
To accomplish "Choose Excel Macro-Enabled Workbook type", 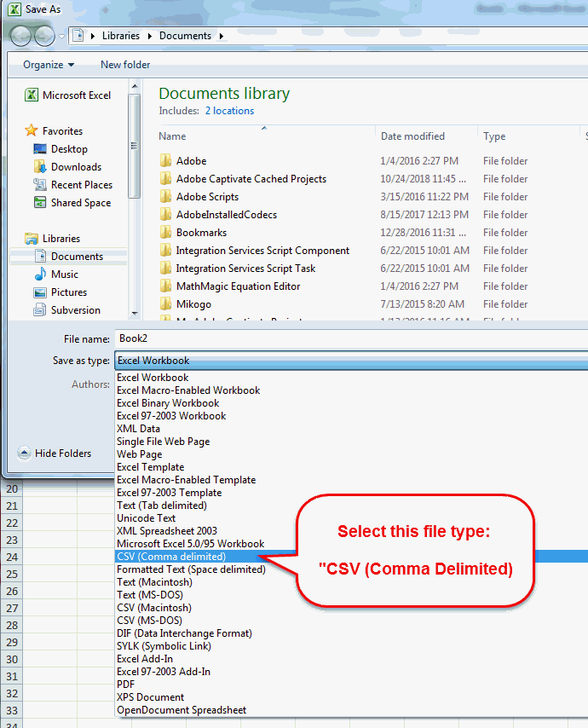I will click(188, 390).
